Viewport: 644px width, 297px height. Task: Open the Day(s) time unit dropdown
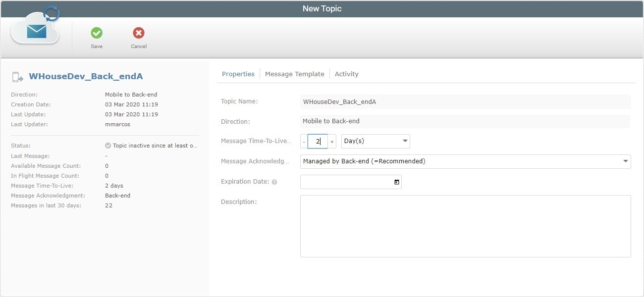[405, 141]
